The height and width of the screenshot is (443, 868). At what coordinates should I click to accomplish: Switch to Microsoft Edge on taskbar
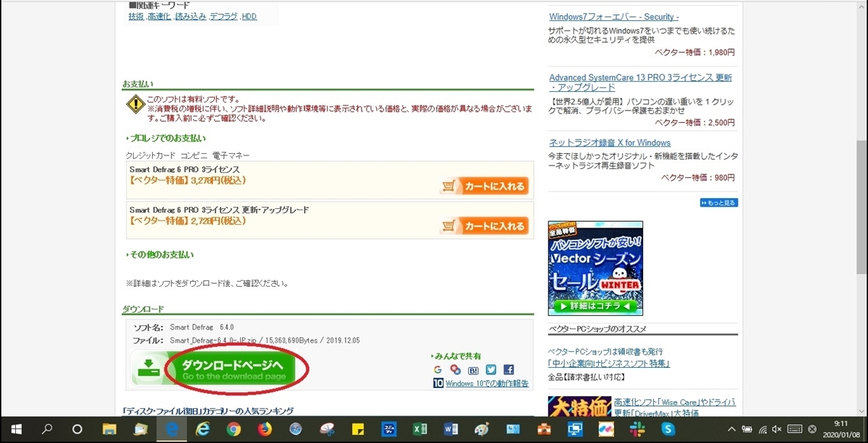coord(172,429)
